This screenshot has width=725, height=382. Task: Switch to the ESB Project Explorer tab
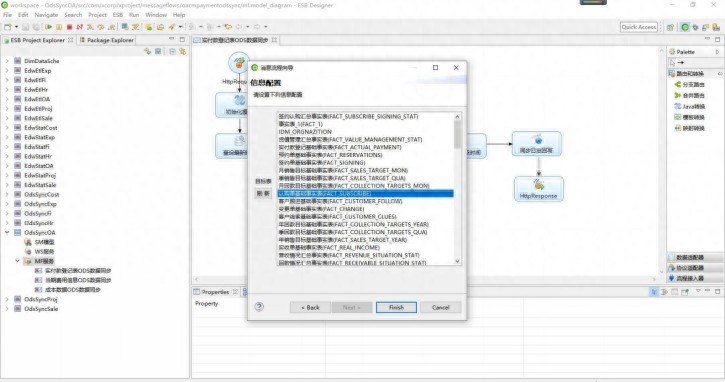tap(38, 40)
